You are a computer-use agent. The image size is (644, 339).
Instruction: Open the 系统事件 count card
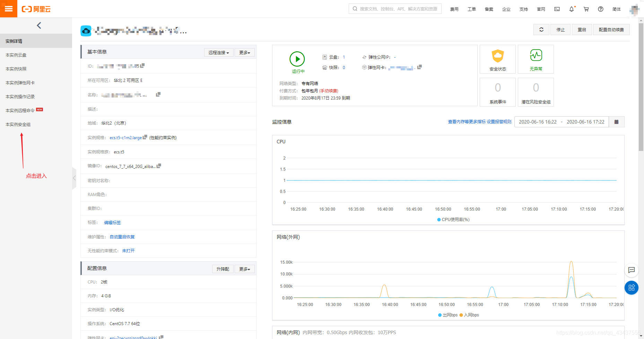(498, 92)
